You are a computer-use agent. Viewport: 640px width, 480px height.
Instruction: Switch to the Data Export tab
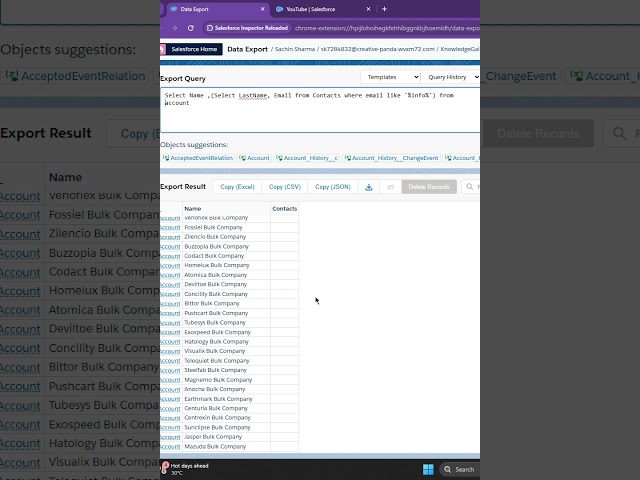[x=217, y=9]
